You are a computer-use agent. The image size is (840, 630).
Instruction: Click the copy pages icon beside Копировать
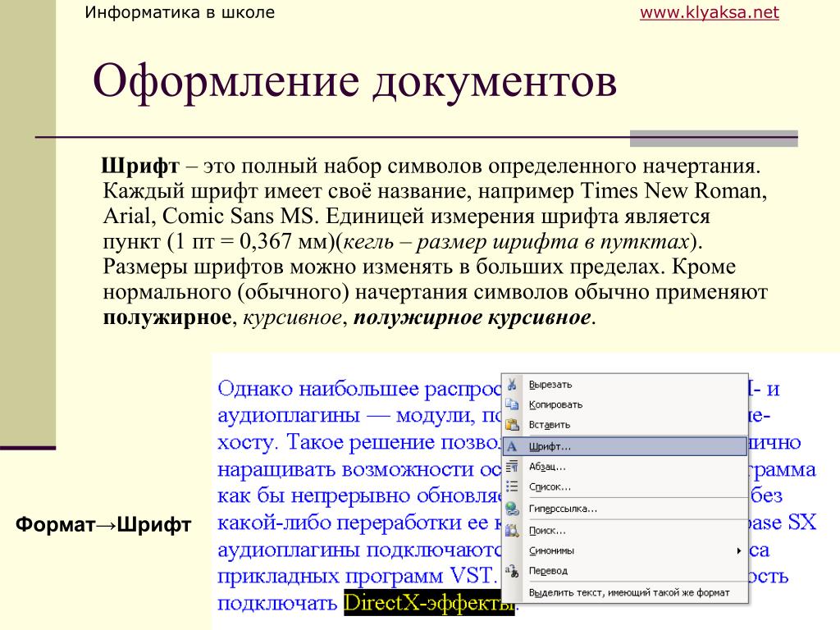[512, 404]
